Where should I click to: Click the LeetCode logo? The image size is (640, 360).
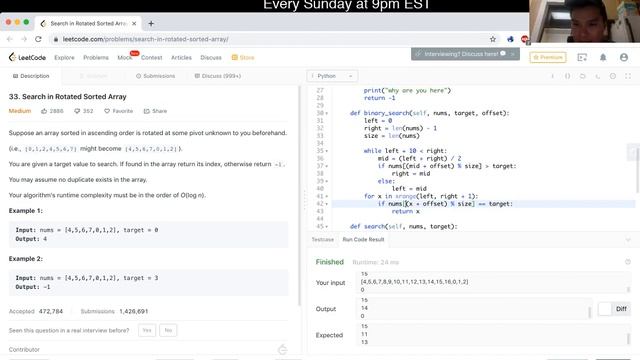pyautogui.click(x=27, y=58)
